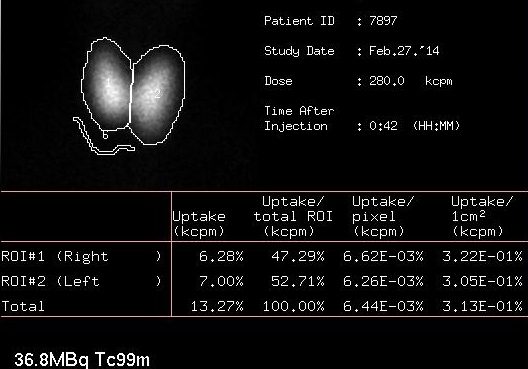This screenshot has width=528, height=369.
Task: Click the Uptake/1cm² column header
Action: point(482,216)
